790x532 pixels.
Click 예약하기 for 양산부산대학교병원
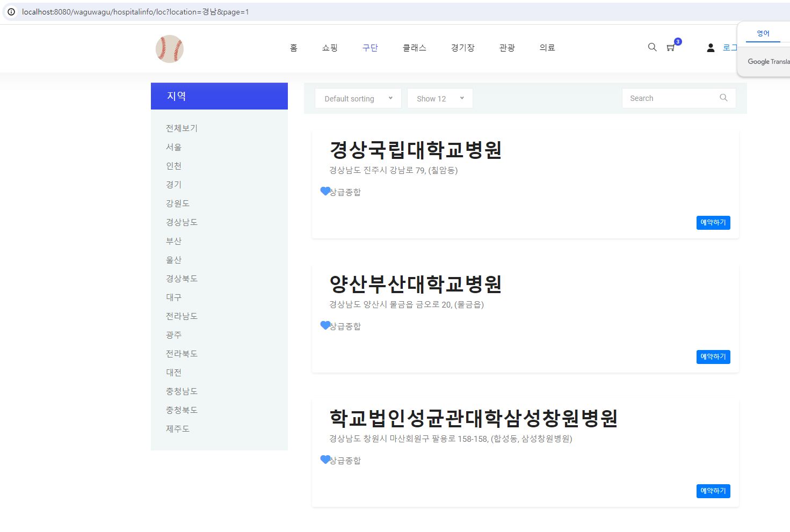(x=713, y=357)
